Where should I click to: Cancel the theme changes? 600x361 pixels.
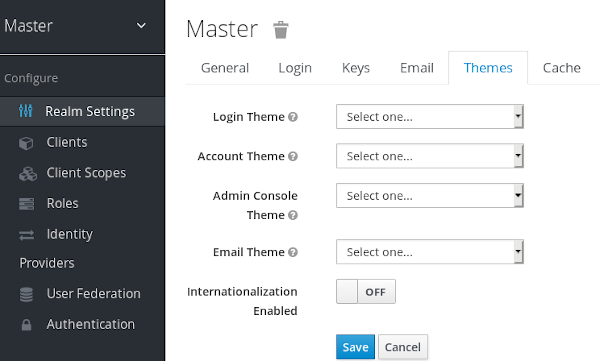coord(403,347)
